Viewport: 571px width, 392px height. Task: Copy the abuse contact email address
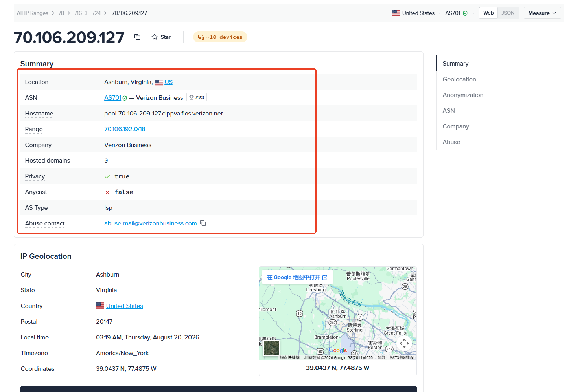pos(203,223)
